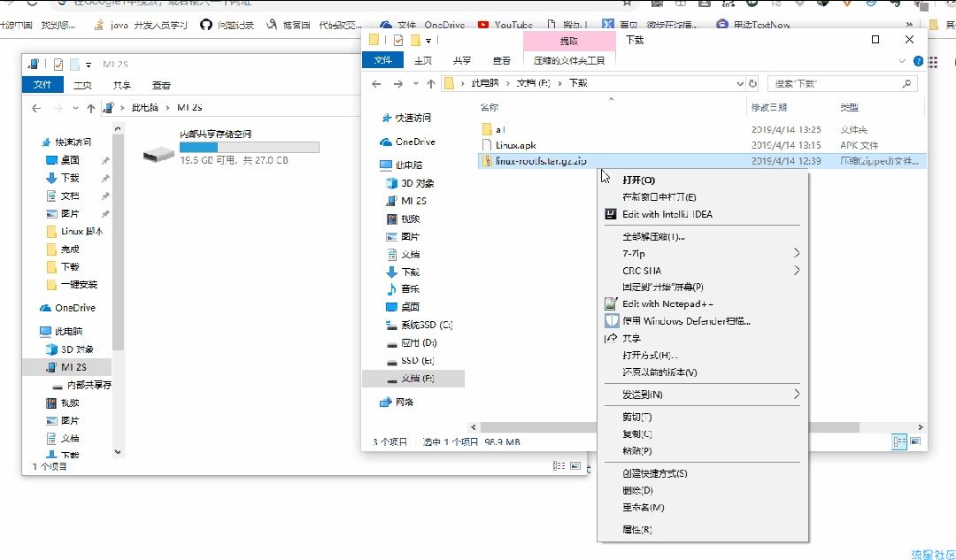Go back in the Downloads window
Image resolution: width=956 pixels, height=560 pixels.
pos(376,83)
